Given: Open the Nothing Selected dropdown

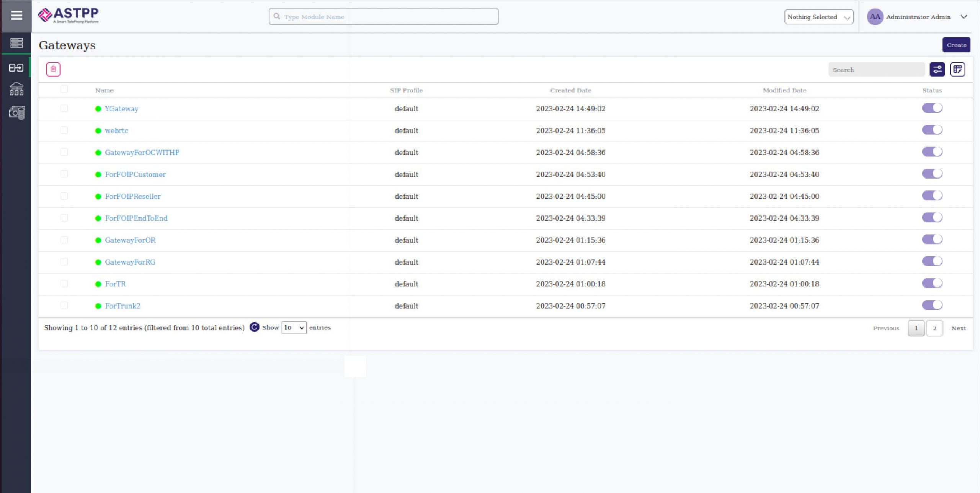Looking at the screenshot, I should [x=819, y=17].
